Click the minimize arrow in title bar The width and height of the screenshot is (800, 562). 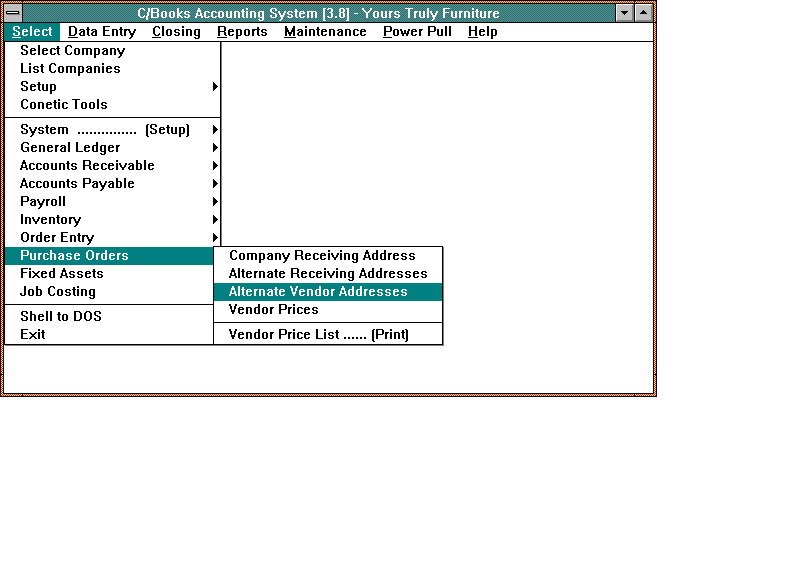[625, 13]
